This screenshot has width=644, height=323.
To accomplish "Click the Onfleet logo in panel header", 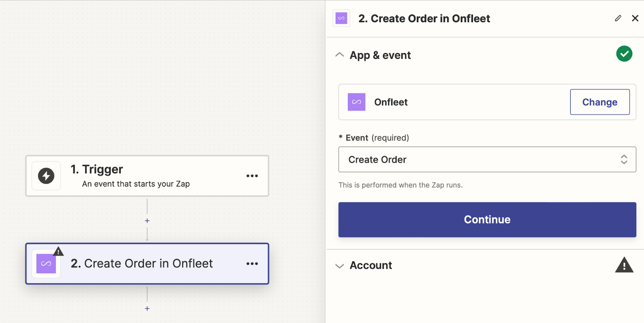I will coord(341,18).
